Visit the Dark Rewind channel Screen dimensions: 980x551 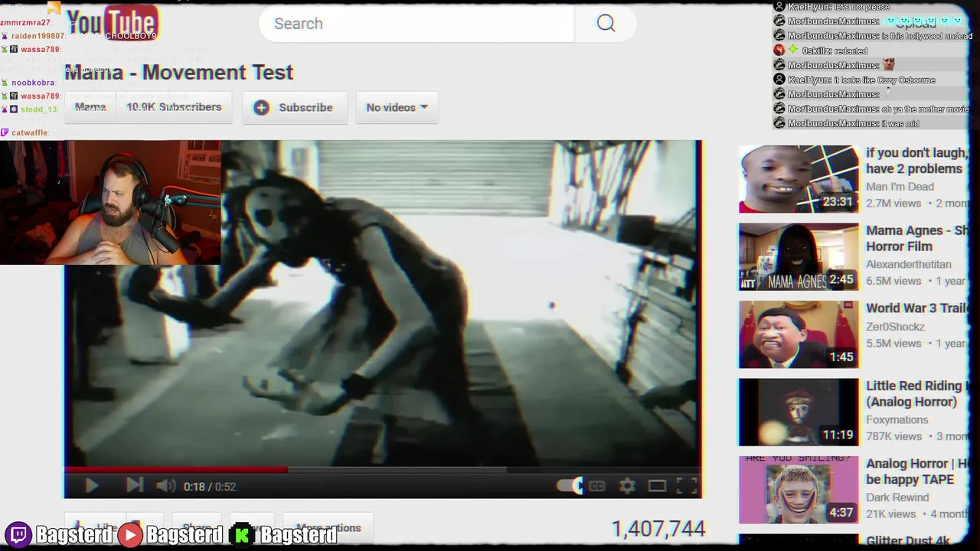point(897,497)
